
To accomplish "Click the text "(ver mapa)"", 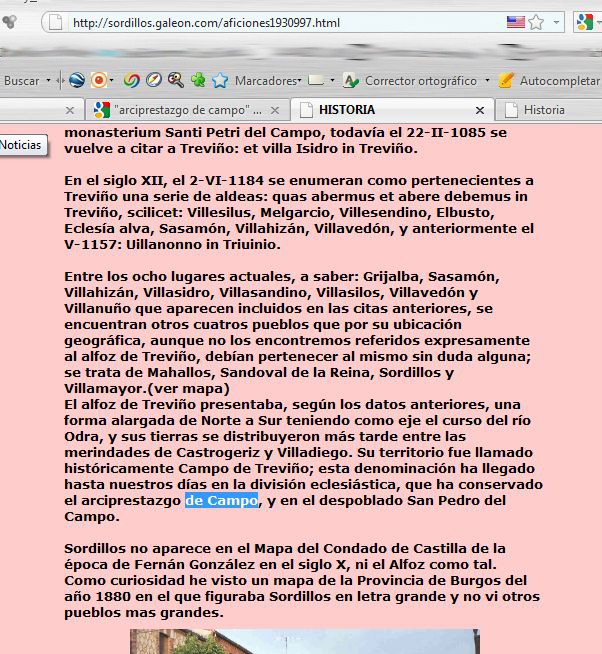I will [x=189, y=388].
